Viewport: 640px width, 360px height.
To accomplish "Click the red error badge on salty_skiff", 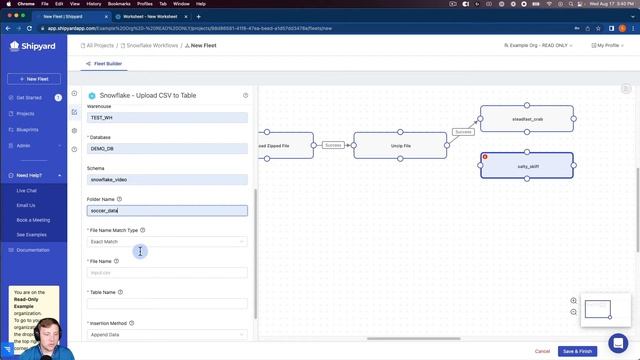I will click(485, 157).
